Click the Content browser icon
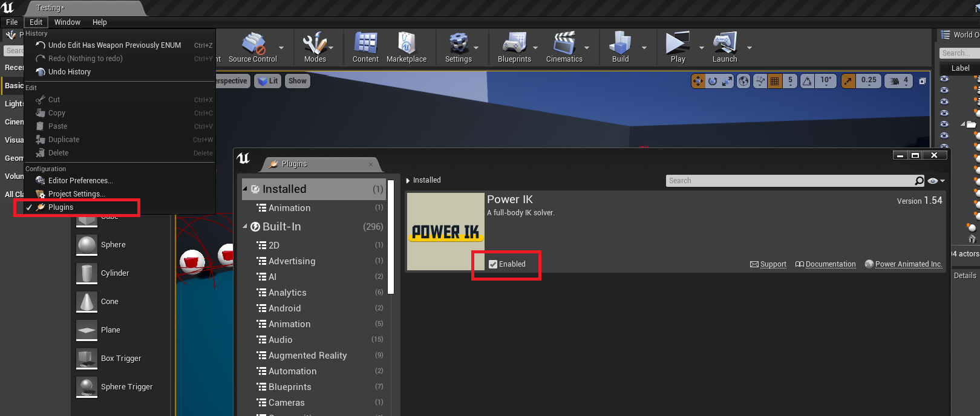This screenshot has width=980, height=416. pos(365,47)
